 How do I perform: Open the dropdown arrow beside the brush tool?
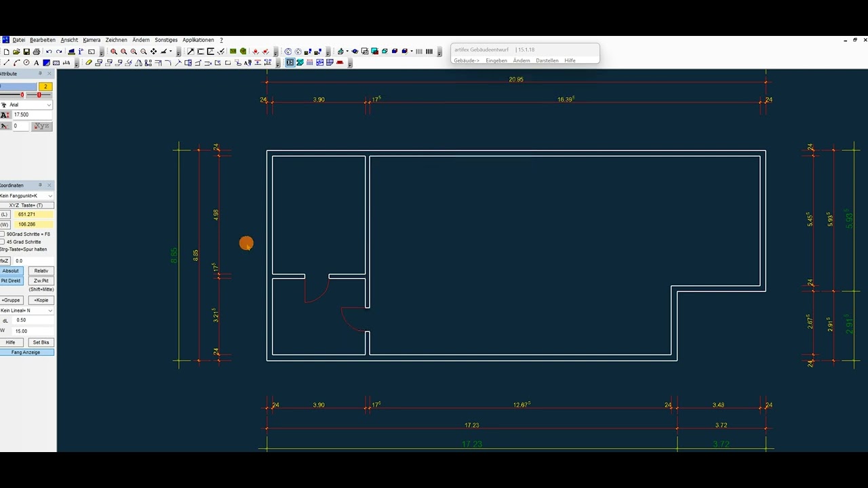coord(170,52)
